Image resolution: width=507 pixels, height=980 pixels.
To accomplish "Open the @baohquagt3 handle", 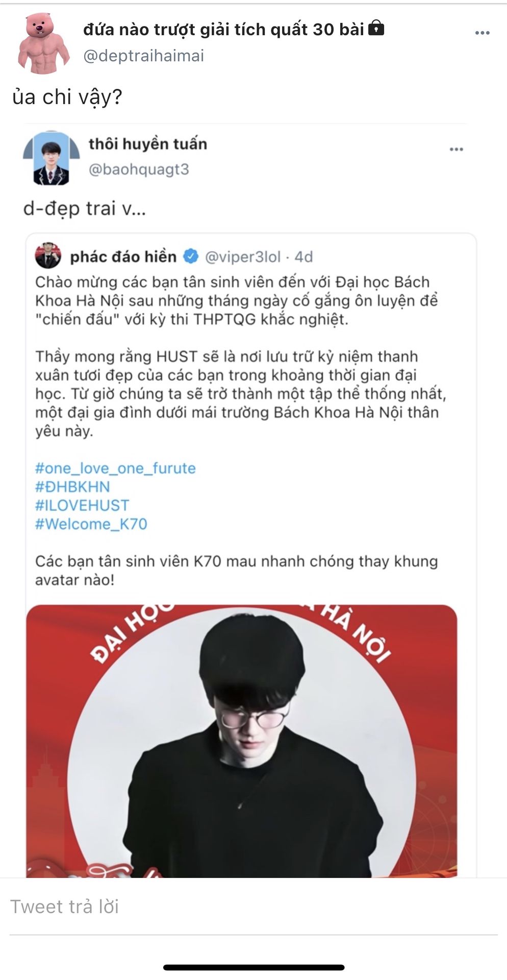I will [x=139, y=169].
